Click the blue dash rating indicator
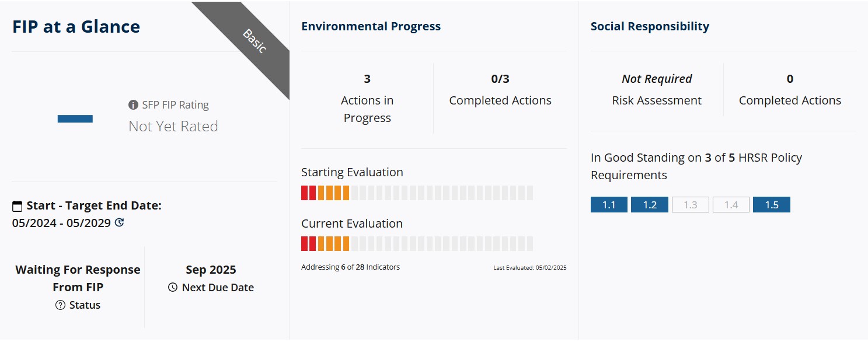868x342 pixels. [75, 118]
